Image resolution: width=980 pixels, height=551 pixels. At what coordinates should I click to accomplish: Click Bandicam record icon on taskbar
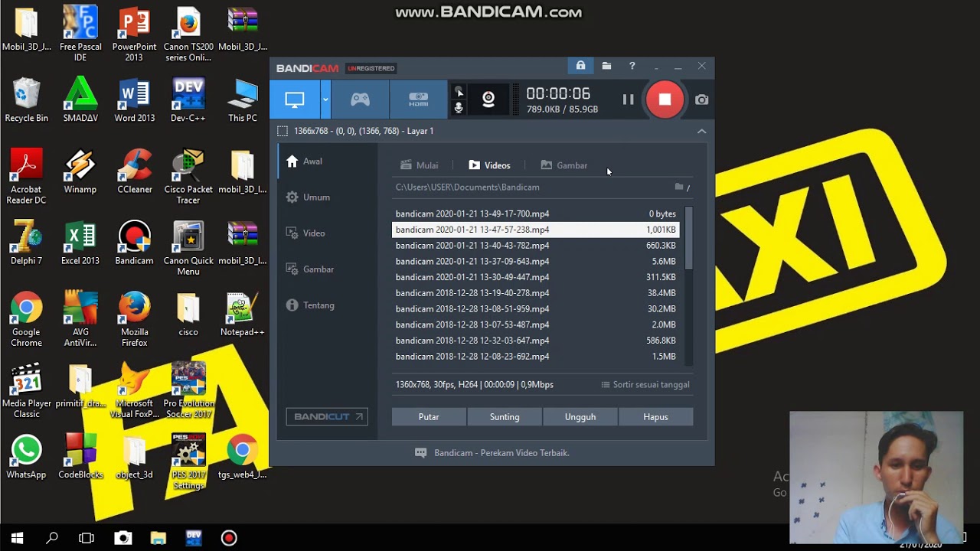click(229, 538)
